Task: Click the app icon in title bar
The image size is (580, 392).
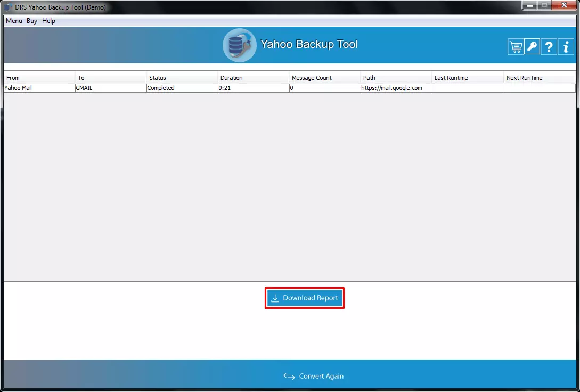Action: [x=8, y=7]
